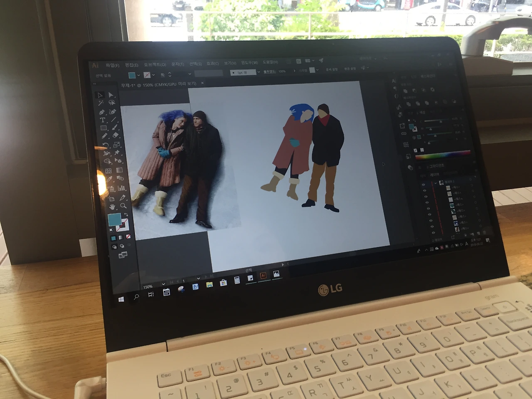The height and width of the screenshot is (399, 532).
Task: Select the Eyedropper tool
Action: point(109,180)
